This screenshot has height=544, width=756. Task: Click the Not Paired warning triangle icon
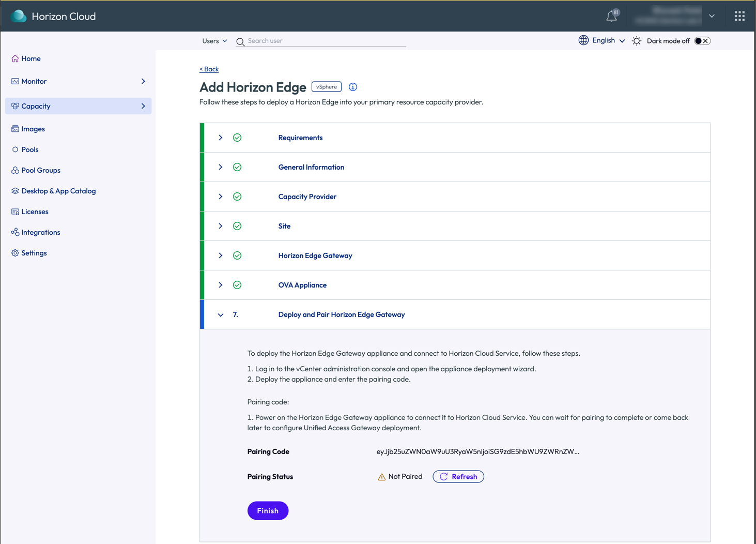coord(381,477)
